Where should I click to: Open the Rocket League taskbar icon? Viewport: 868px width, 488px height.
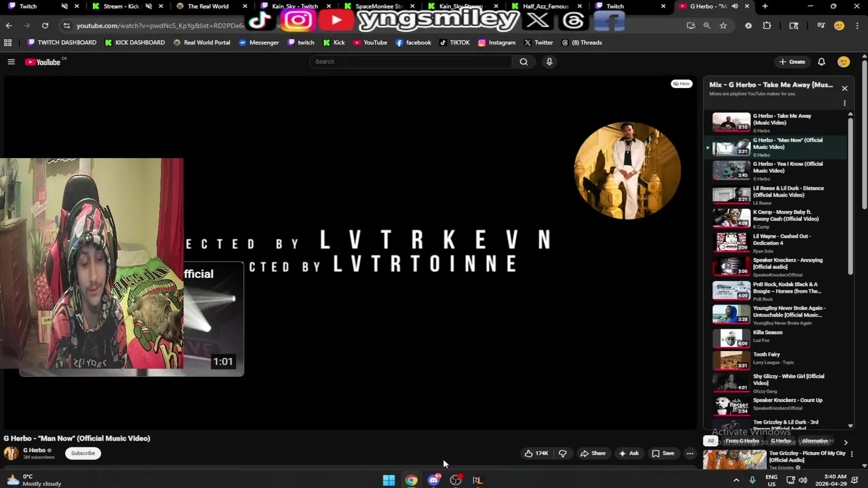coord(477,481)
